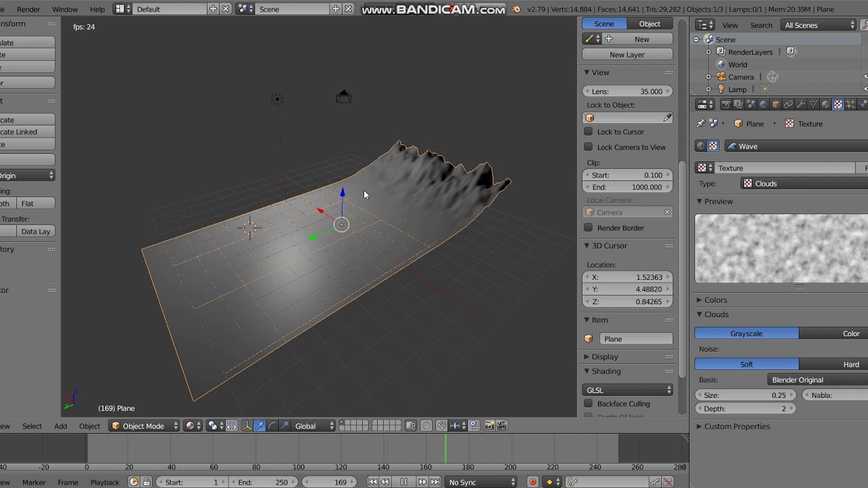Screen dimensions: 868x488
Task: Click the Lens 35.000 value slider
Action: point(627,91)
